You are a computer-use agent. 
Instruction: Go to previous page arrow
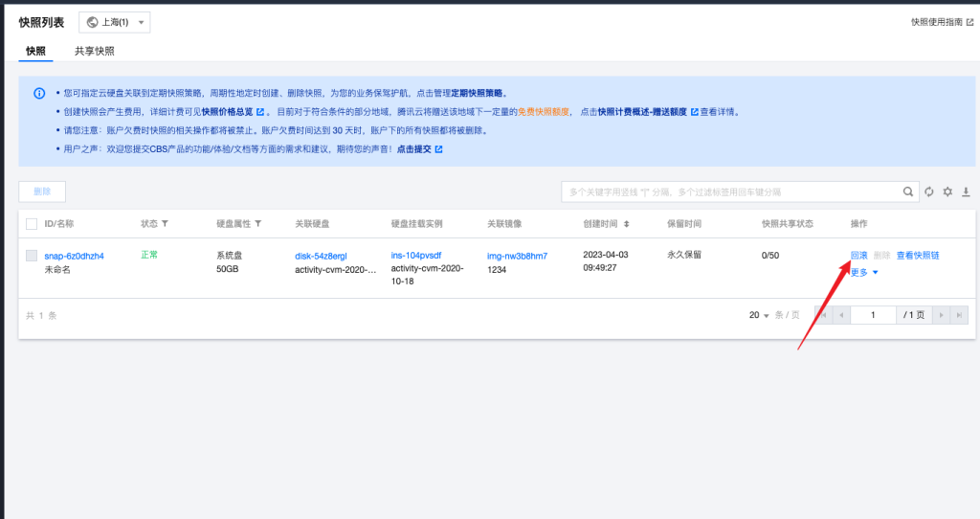841,315
